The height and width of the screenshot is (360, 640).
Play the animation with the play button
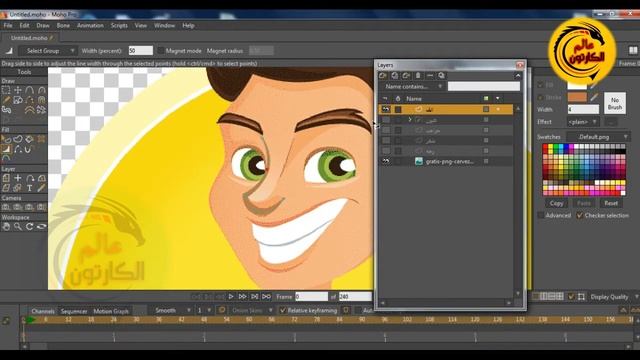click(231, 297)
